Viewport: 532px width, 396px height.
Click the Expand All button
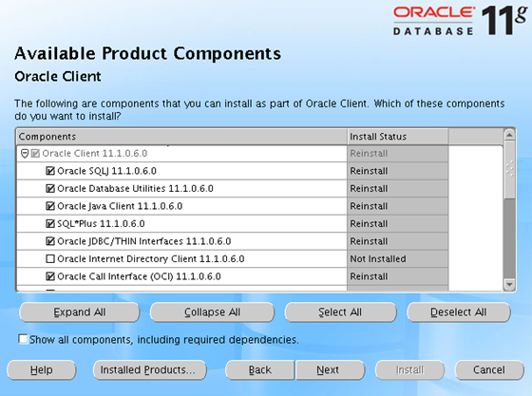point(80,312)
